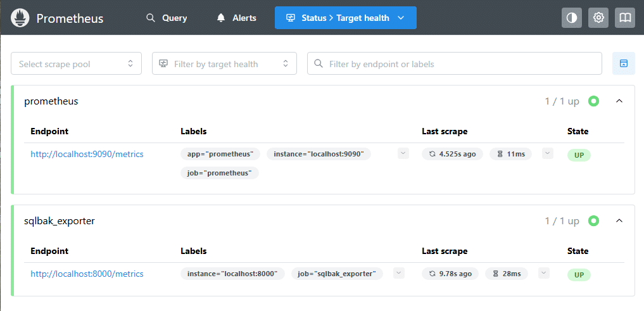The image size is (644, 311).
Task: Expand scrape details chevron next to 11ms
Action: (548, 153)
